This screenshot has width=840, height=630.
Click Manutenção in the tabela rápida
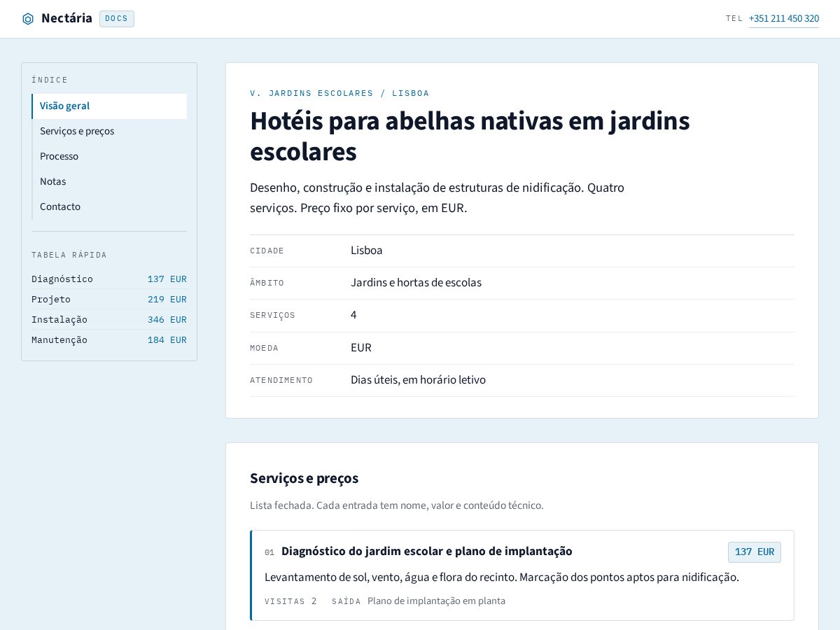click(x=109, y=340)
